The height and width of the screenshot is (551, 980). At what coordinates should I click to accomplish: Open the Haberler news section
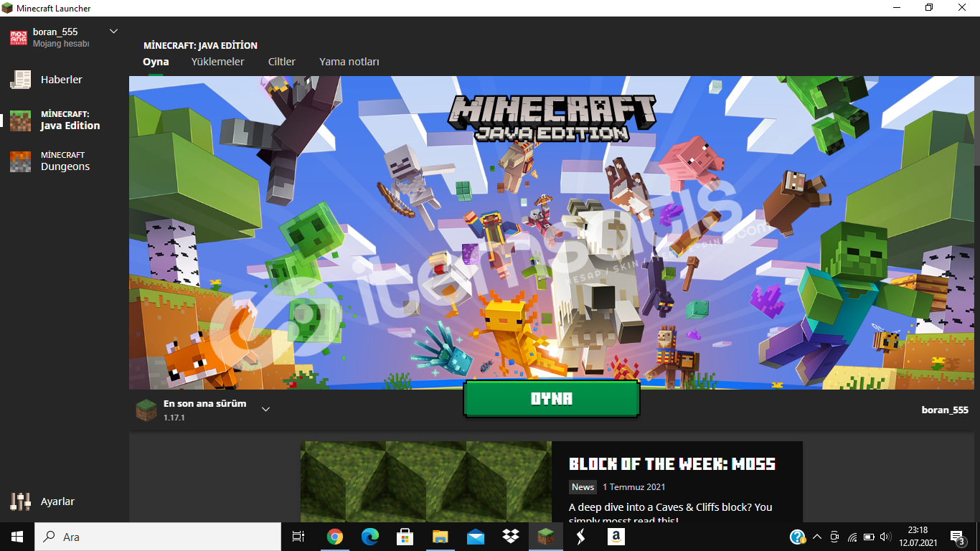(x=61, y=80)
